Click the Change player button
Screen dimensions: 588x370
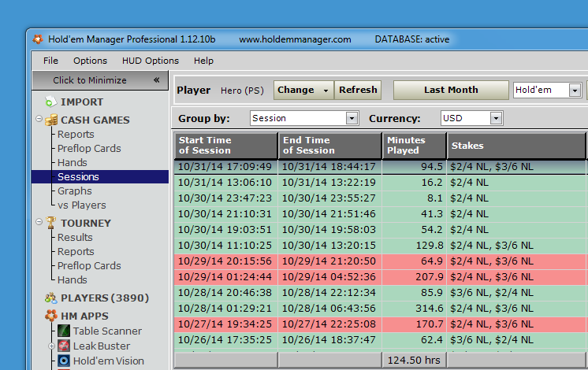point(303,90)
